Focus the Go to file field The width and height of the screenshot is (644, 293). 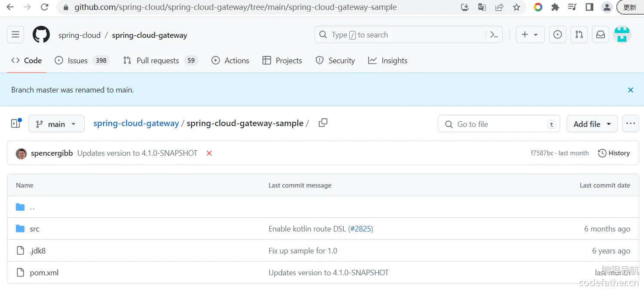click(499, 124)
